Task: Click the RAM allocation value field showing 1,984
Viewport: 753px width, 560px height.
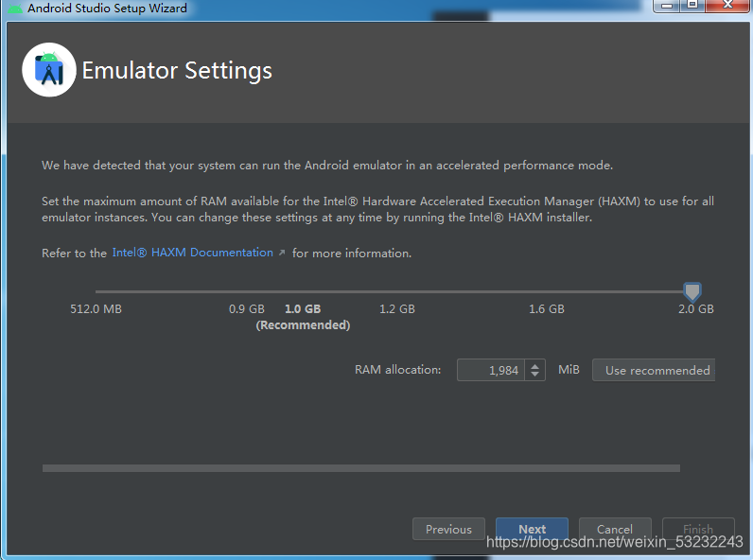Action: 491,370
